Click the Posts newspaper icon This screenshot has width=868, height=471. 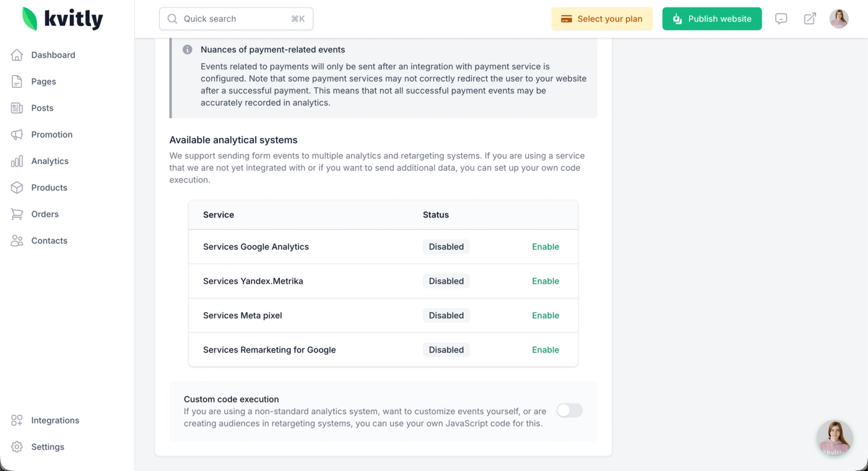point(17,108)
